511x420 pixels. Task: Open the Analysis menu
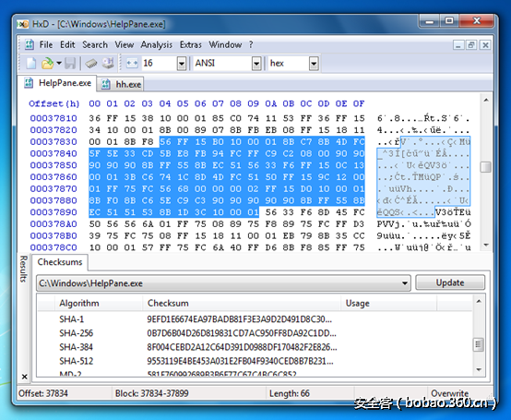click(157, 44)
